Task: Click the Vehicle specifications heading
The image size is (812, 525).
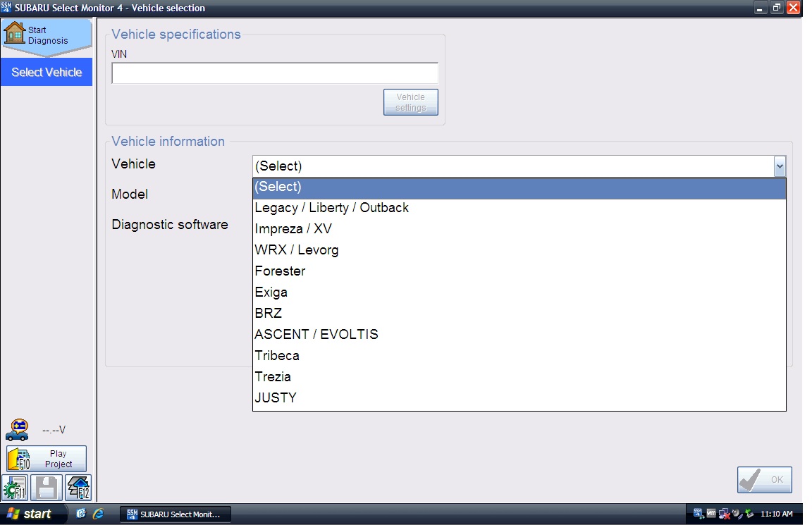Action: pos(176,34)
